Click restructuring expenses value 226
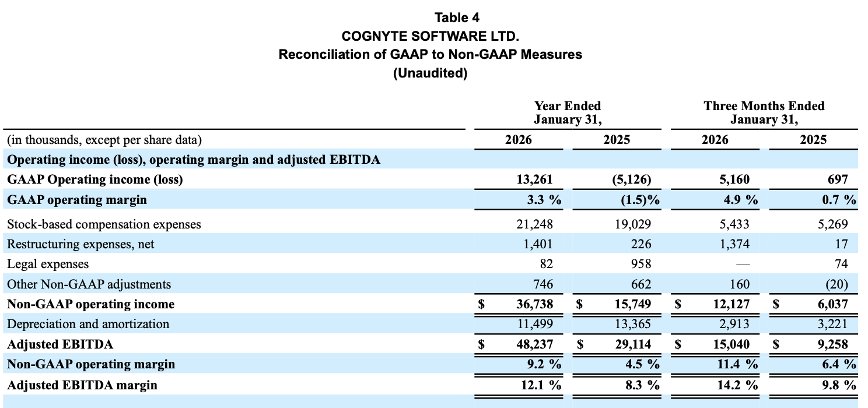The height and width of the screenshot is (408, 868). (x=642, y=244)
